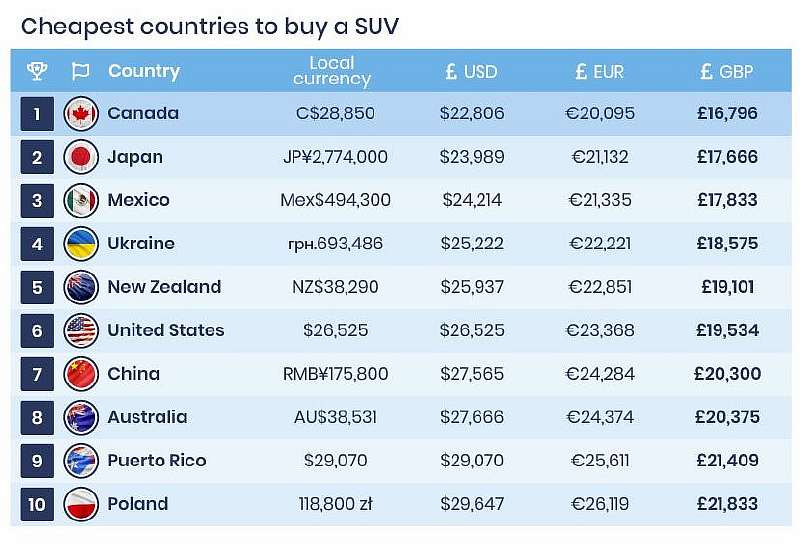The width and height of the screenshot is (800, 547).
Task: Click the Ukraine flag icon
Action: pos(80,244)
